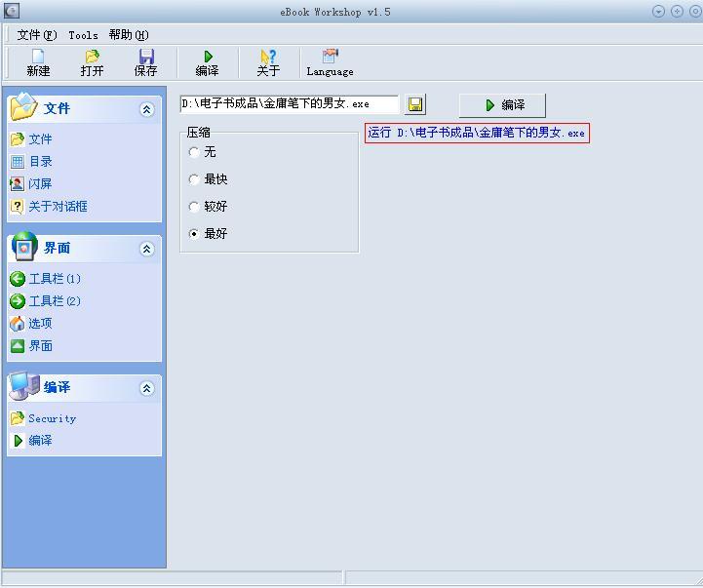703x588 pixels.
Task: Collapse the 编译 sidebar panel
Action: [146, 388]
